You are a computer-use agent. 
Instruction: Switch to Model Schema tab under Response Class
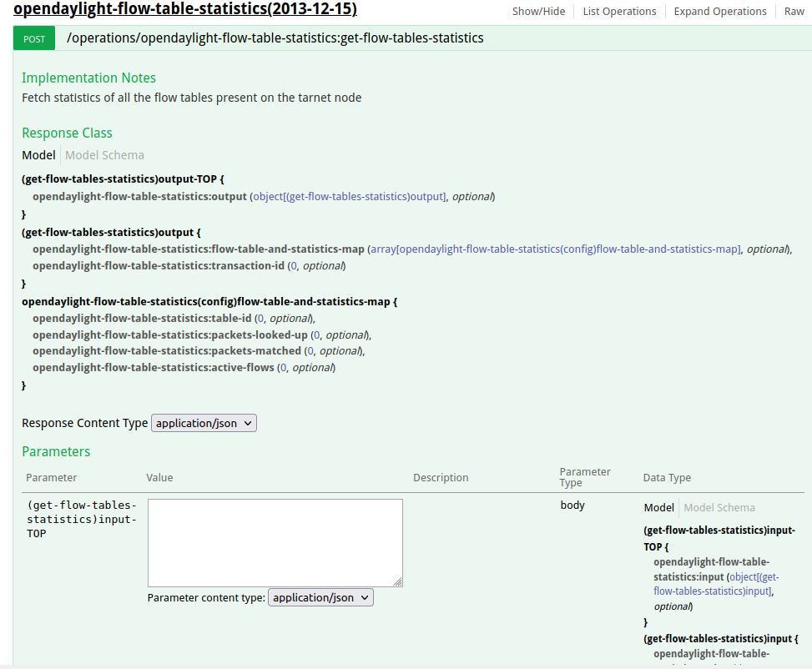[104, 155]
